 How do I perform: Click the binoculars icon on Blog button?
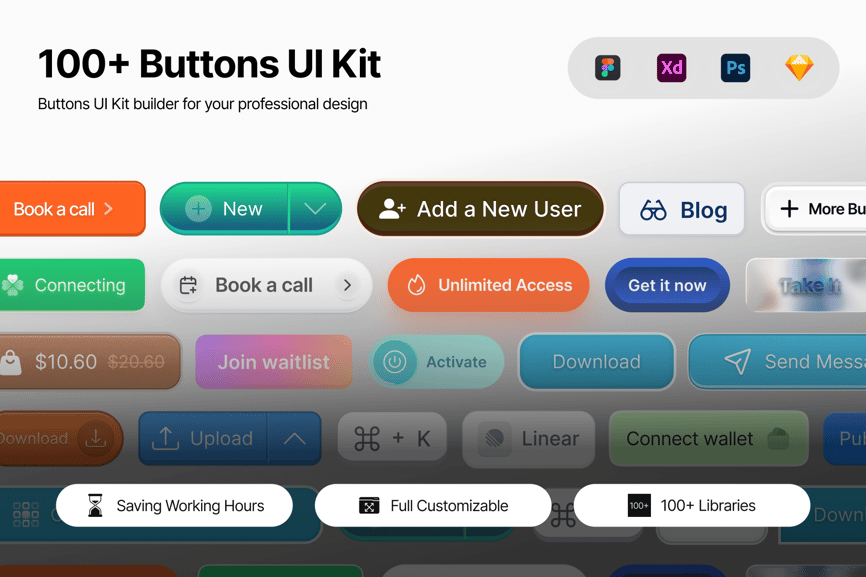click(x=653, y=210)
